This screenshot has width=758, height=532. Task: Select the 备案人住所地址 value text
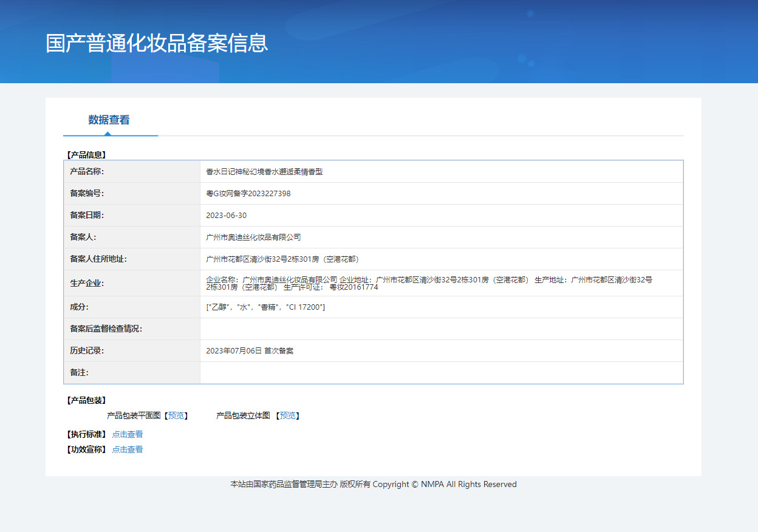(x=282, y=259)
